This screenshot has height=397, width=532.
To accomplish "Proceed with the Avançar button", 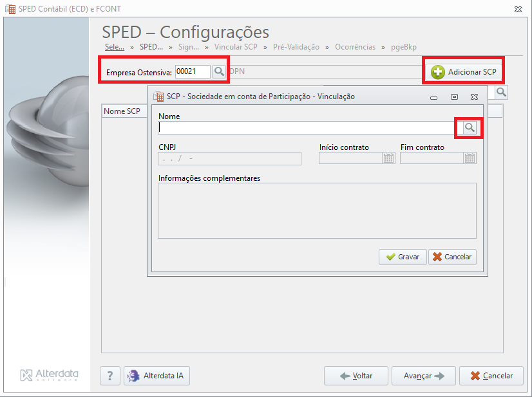I will (x=424, y=376).
